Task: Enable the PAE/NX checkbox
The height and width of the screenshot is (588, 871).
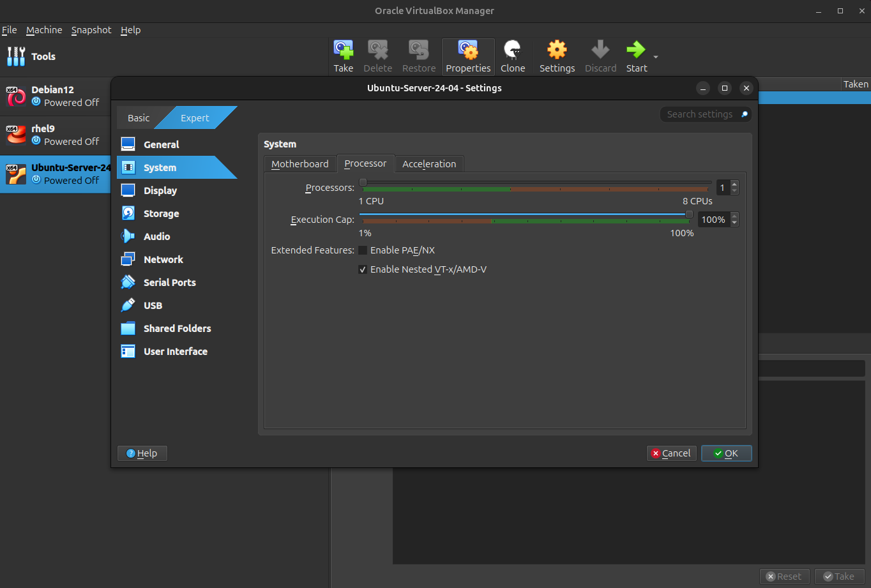Action: [363, 250]
